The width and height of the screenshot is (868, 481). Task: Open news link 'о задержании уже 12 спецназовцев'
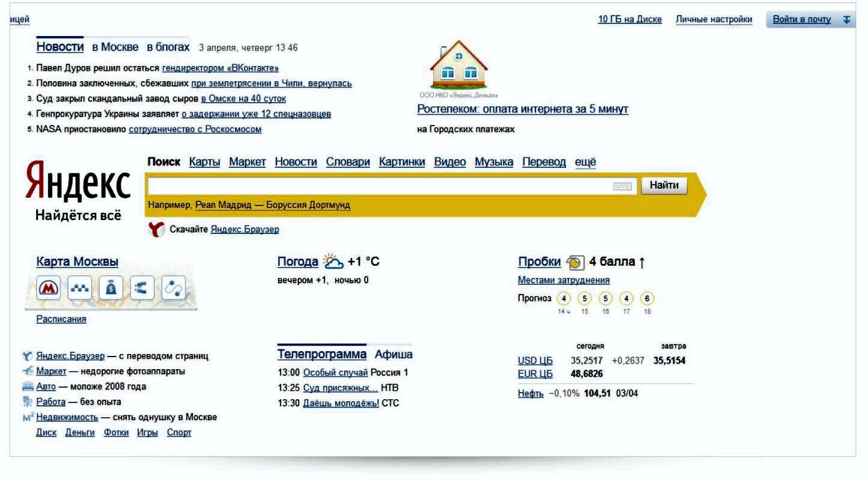point(256,114)
